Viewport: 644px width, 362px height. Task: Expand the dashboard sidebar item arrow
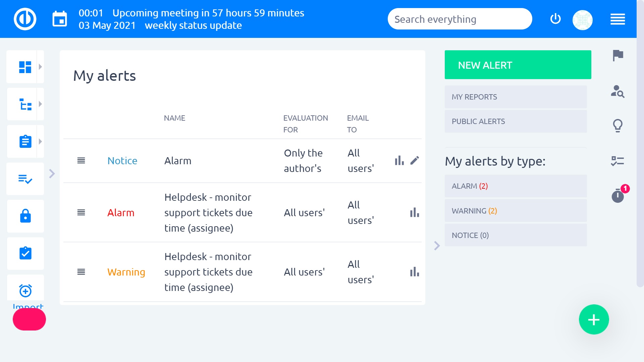pos(40,67)
